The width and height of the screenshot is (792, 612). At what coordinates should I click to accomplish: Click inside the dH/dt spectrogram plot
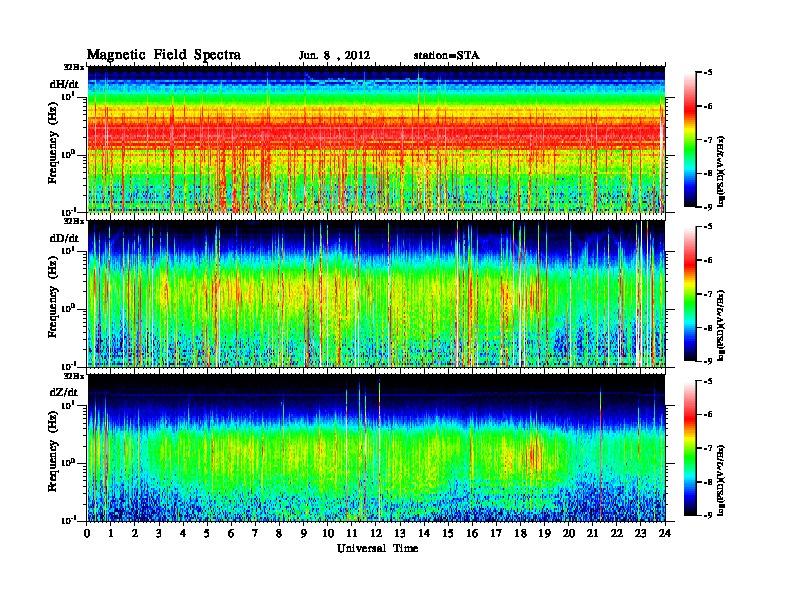pyautogui.click(x=376, y=139)
